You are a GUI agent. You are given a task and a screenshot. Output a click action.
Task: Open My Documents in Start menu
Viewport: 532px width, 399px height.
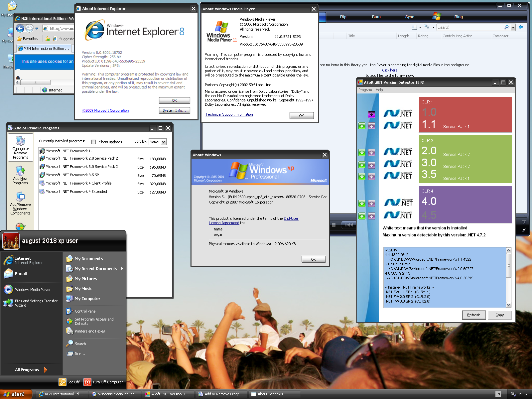(89, 259)
